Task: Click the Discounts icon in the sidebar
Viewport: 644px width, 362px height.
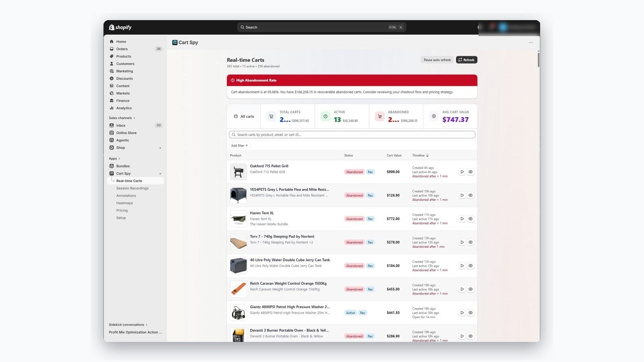Action: click(111, 78)
